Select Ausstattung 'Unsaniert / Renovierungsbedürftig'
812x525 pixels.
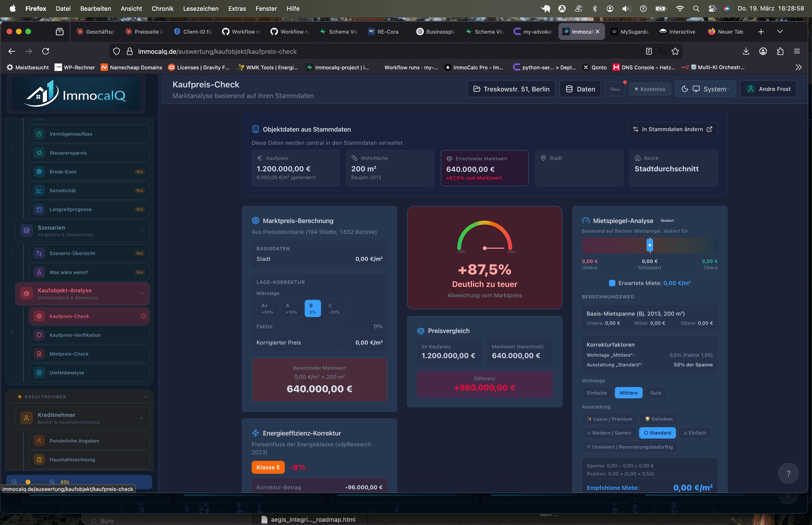tap(630, 447)
